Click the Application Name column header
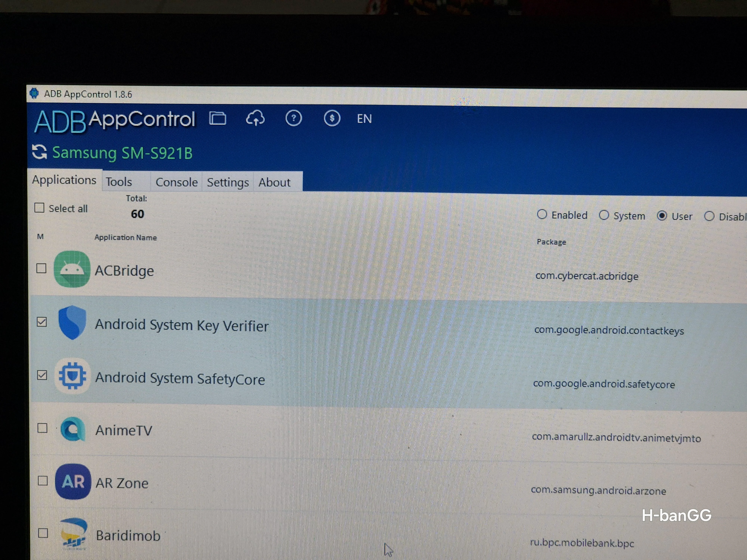 click(126, 237)
